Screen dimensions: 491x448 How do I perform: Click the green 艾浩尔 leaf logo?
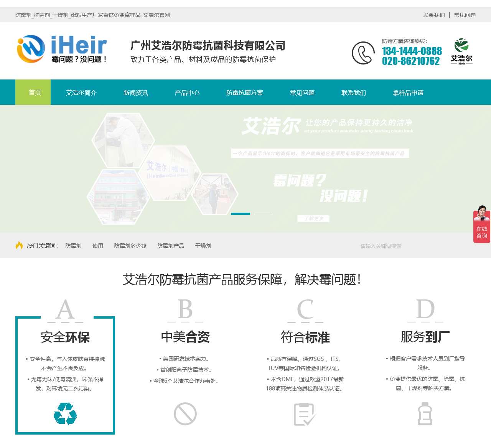(461, 51)
